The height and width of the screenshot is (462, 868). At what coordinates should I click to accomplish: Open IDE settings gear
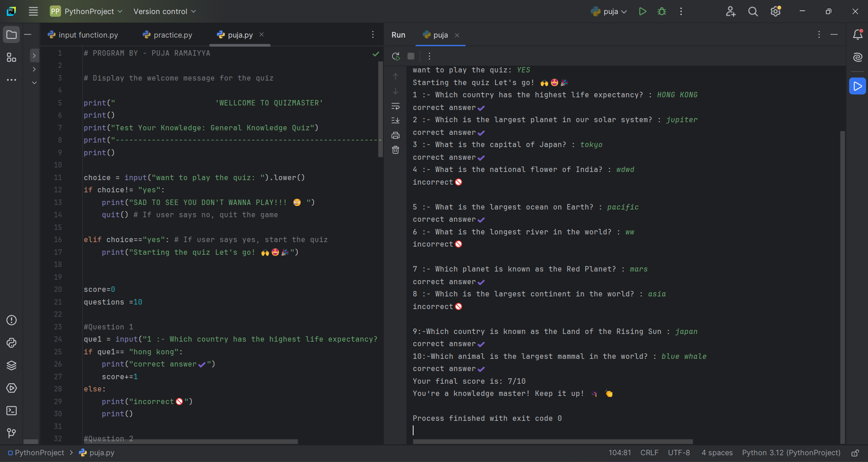[776, 11]
